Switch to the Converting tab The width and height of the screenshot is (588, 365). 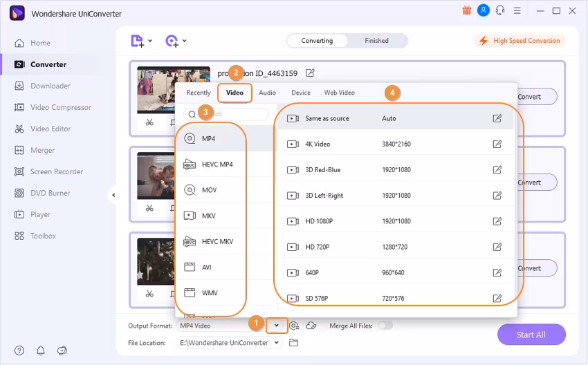[317, 41]
